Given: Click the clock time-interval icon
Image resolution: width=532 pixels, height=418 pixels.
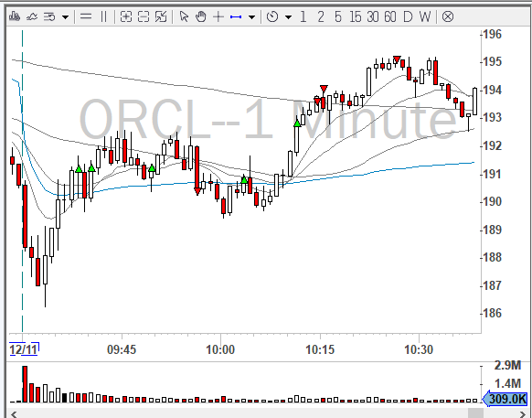Looking at the screenshot, I should tap(272, 16).
